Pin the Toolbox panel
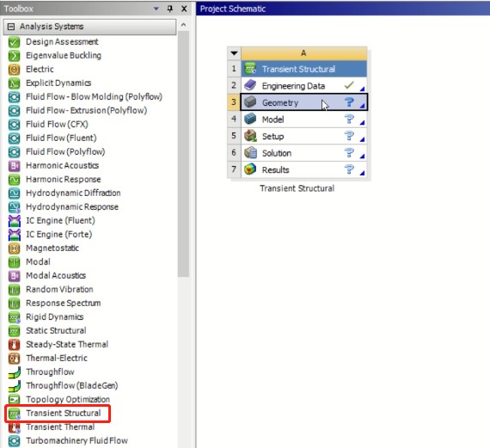The height and width of the screenshot is (448, 490). [170, 9]
